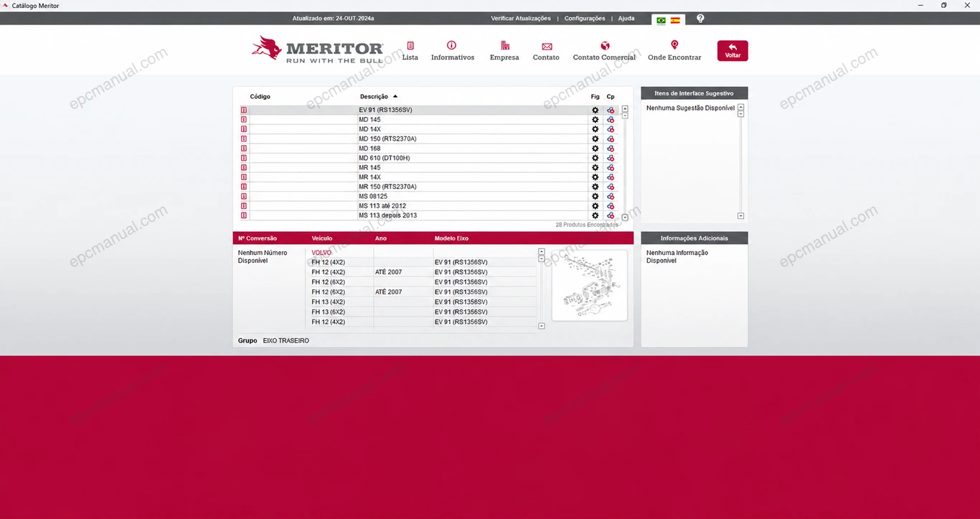Open the figure gear for EV 91 (RS1356SV)

(595, 111)
